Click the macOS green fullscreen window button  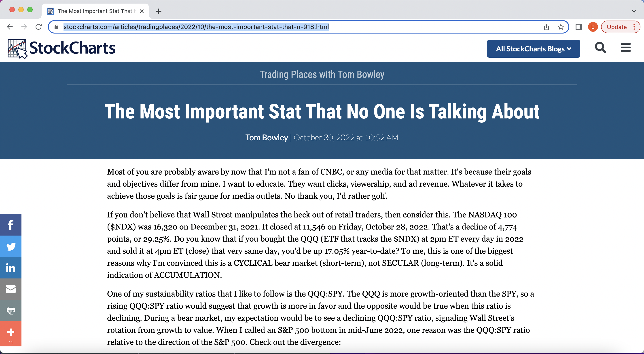30,10
